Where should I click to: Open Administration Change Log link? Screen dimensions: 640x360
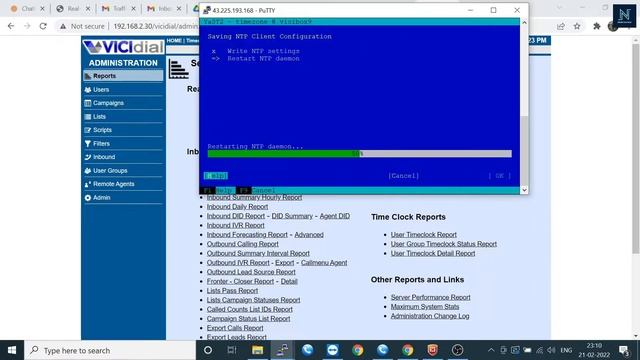tap(430, 316)
